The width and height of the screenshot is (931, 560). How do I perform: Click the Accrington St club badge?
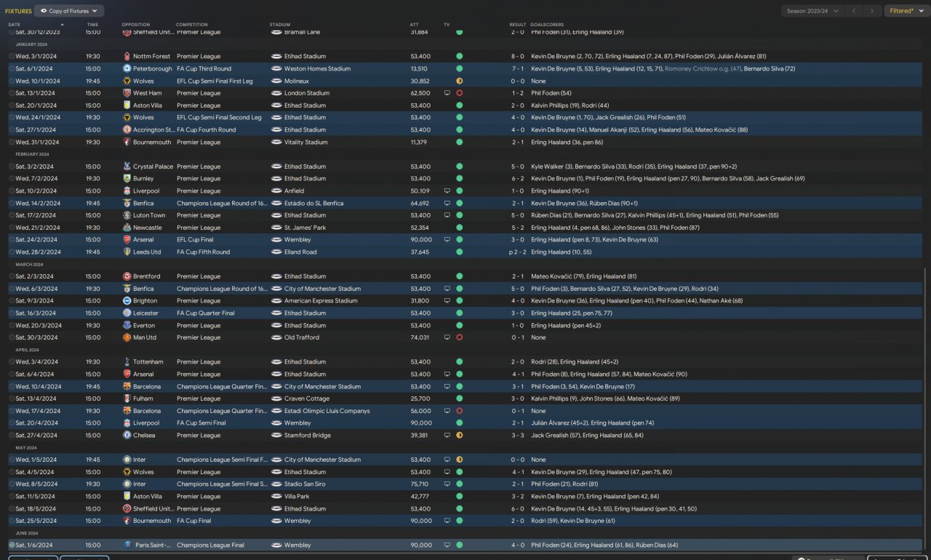(127, 129)
